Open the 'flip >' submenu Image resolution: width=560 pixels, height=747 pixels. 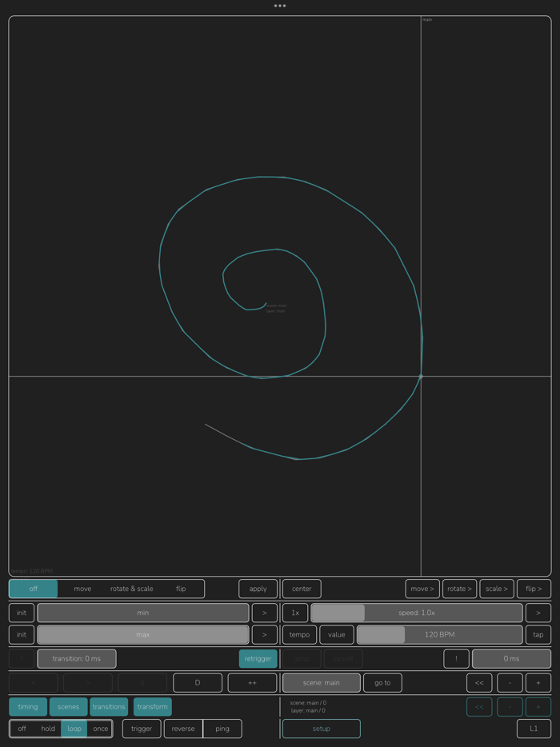click(534, 589)
